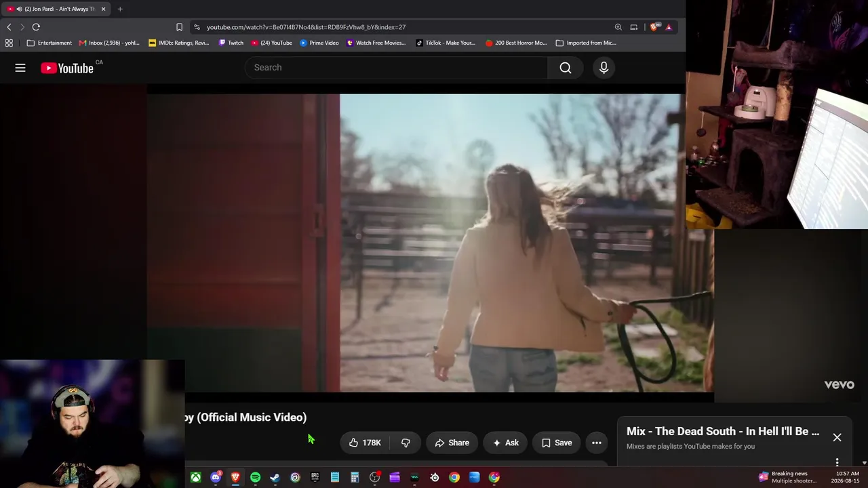Start voice search with the microphone
The width and height of the screenshot is (868, 488).
[604, 68]
